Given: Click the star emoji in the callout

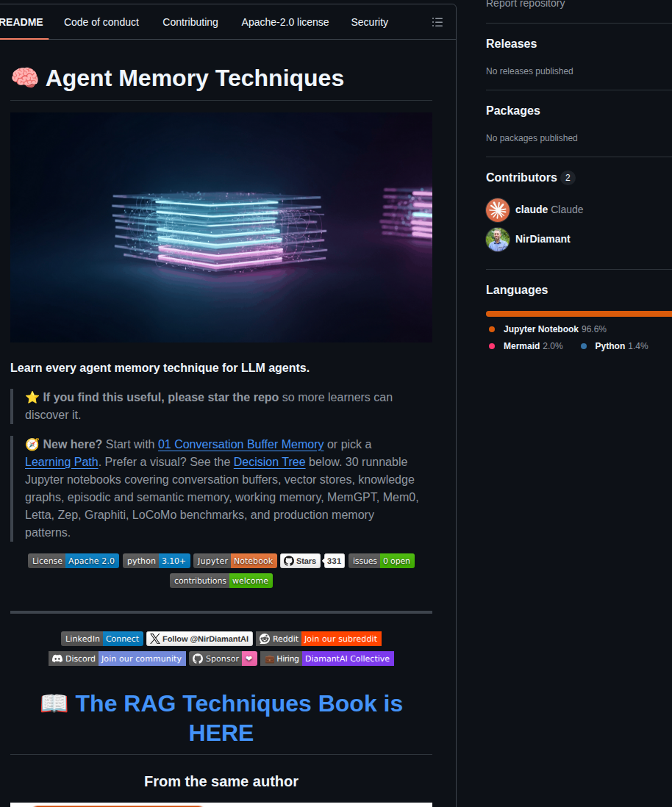Looking at the screenshot, I should (x=32, y=398).
